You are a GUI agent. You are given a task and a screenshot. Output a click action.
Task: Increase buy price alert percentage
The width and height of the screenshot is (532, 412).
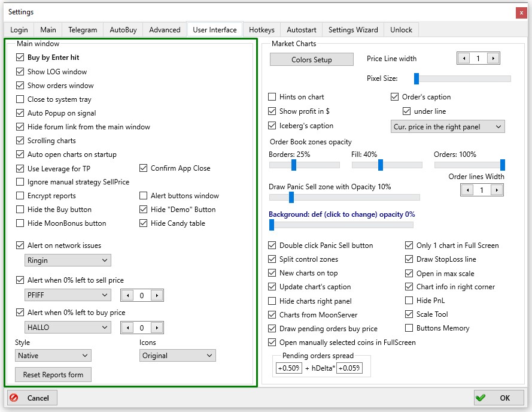pyautogui.click(x=157, y=328)
